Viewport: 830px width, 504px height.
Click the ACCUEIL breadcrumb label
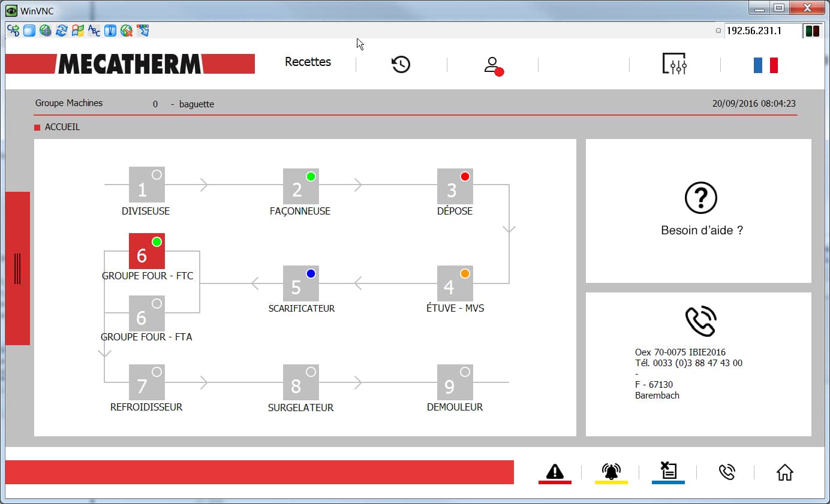62,127
